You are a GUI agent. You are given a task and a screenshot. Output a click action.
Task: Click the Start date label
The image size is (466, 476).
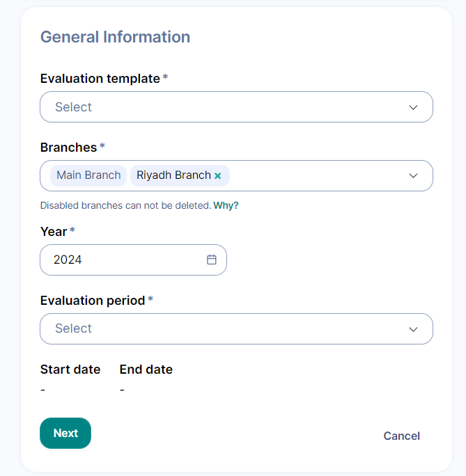[x=70, y=370]
